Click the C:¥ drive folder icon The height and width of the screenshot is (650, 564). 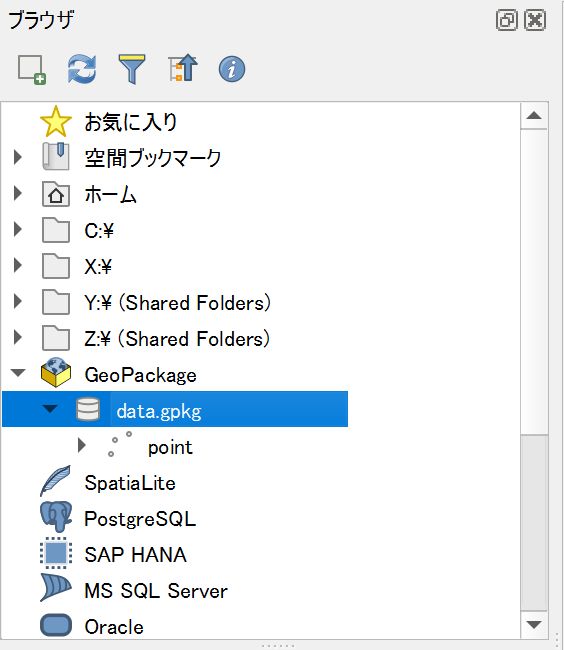56,230
